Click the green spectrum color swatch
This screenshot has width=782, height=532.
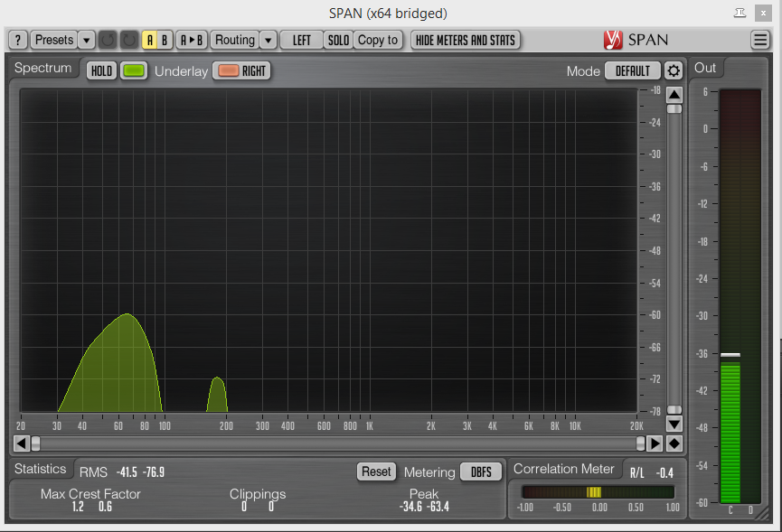click(x=134, y=70)
